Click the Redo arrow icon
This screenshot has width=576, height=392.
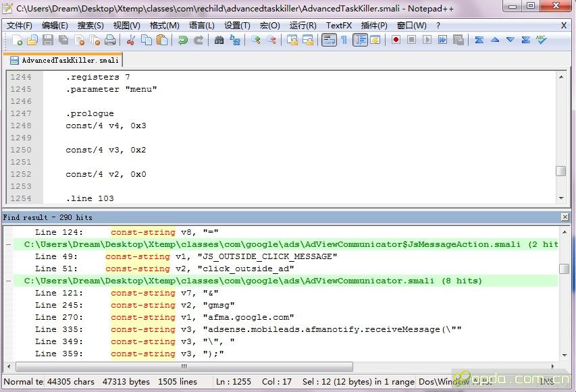pos(199,40)
